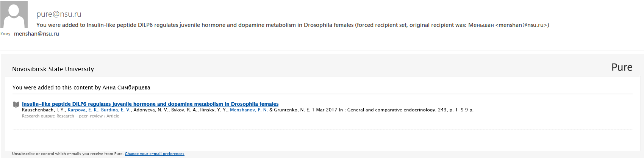Image resolution: width=644 pixels, height=158 pixels.
Task: Open author link Menshanov, P. N.
Action: [x=249, y=110]
